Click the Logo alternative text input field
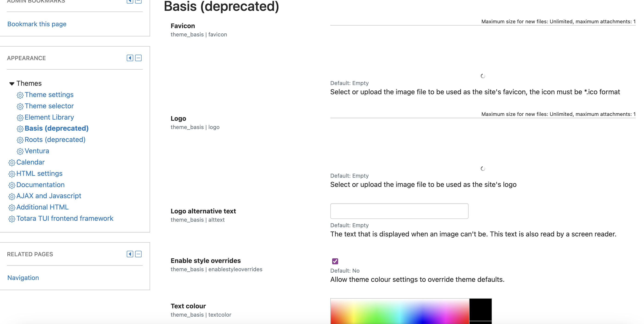Image resolution: width=644 pixels, height=324 pixels. point(399,211)
